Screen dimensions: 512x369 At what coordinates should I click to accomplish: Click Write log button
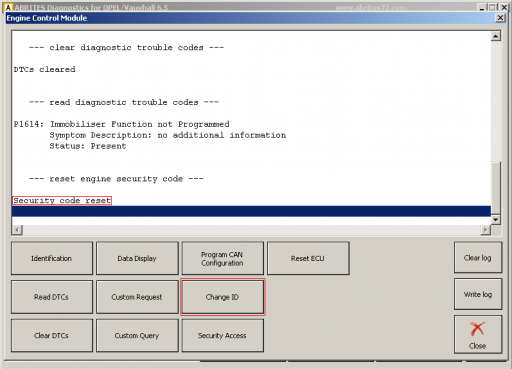tap(478, 294)
